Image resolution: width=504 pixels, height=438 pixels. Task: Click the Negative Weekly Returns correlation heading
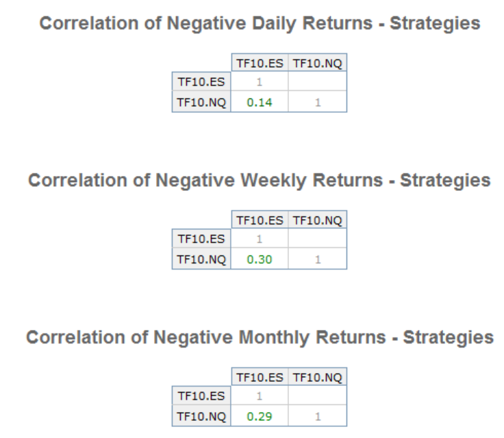click(x=260, y=181)
